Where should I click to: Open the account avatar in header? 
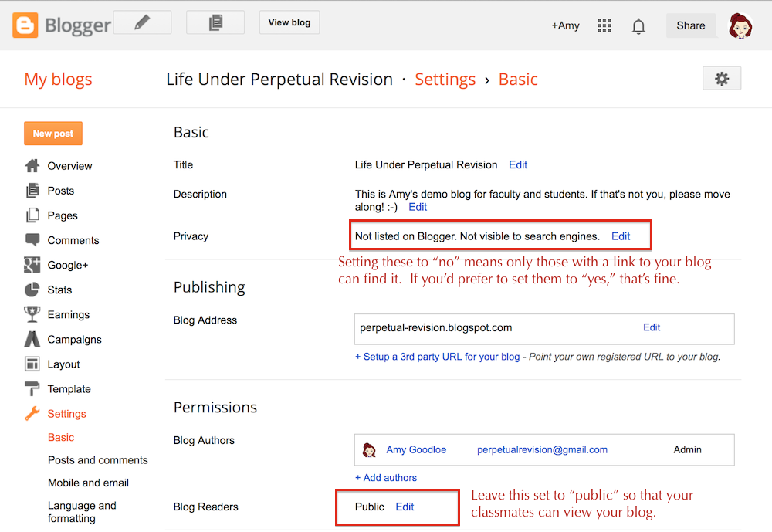[740, 25]
